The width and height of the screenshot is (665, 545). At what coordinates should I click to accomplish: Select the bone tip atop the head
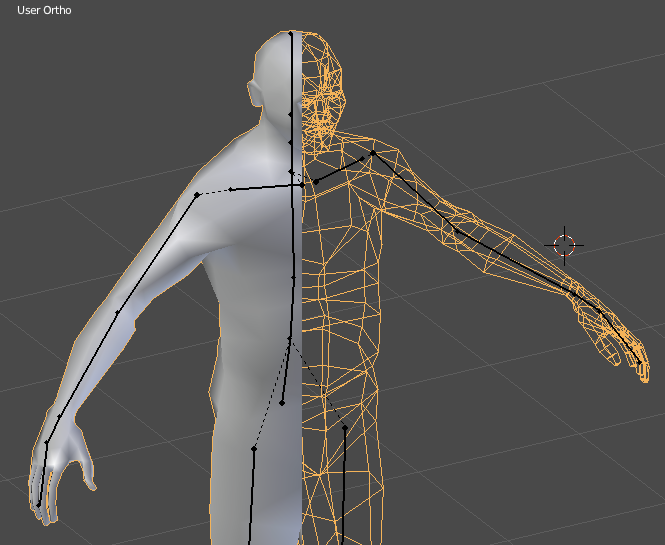click(291, 33)
